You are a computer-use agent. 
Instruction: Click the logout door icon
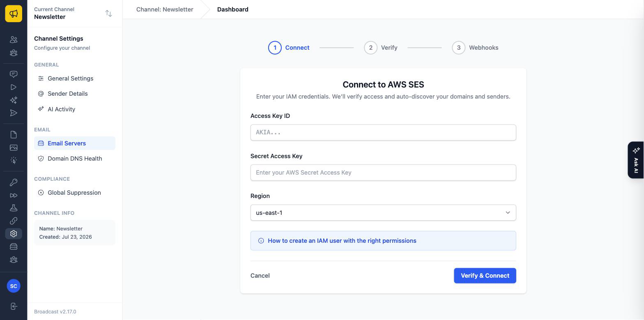[x=14, y=306]
